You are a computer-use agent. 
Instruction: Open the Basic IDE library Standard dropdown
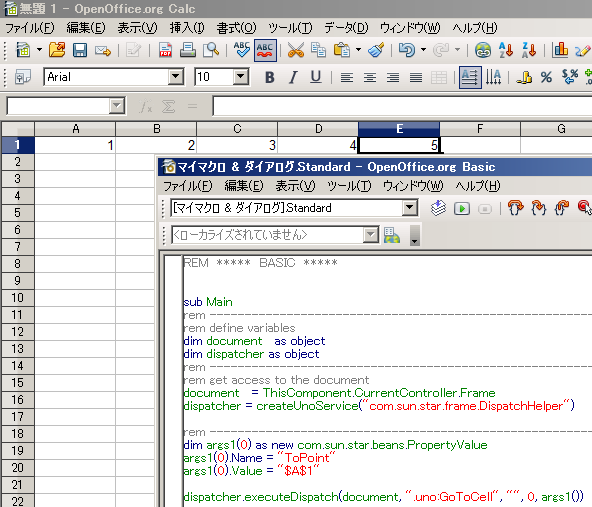point(410,208)
